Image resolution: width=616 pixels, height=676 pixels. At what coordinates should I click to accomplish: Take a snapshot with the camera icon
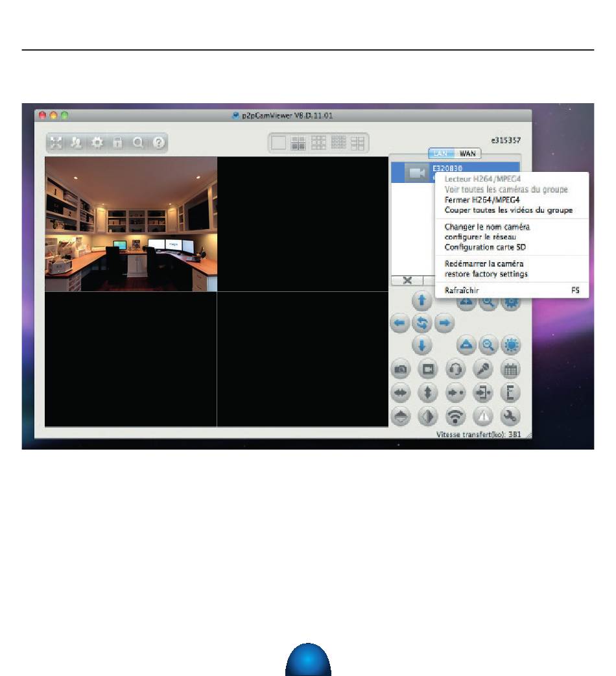click(x=401, y=370)
